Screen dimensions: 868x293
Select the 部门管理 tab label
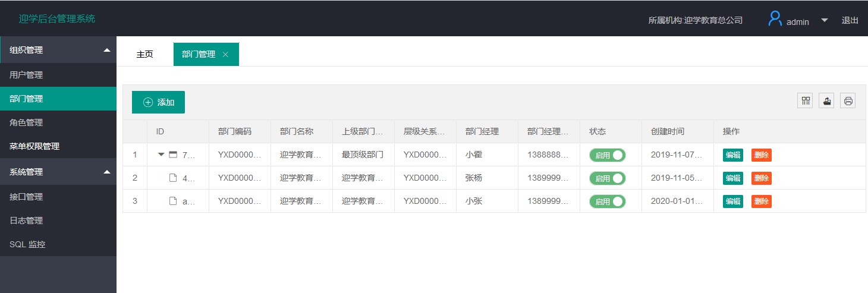click(199, 54)
